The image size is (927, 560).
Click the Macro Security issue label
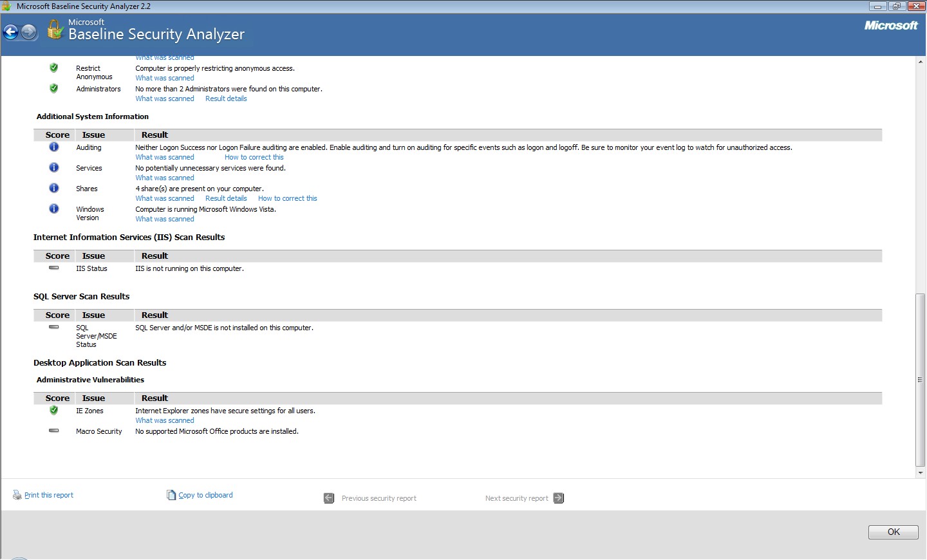coord(99,431)
